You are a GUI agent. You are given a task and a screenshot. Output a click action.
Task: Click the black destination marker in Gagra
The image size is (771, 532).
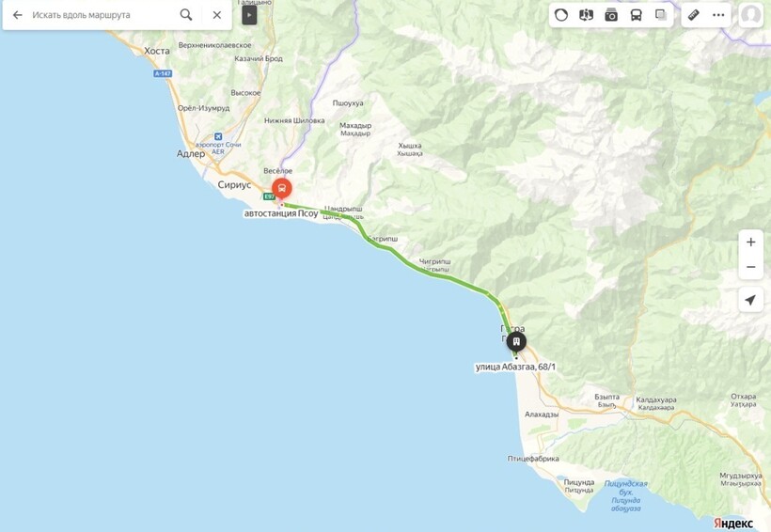pos(516,341)
